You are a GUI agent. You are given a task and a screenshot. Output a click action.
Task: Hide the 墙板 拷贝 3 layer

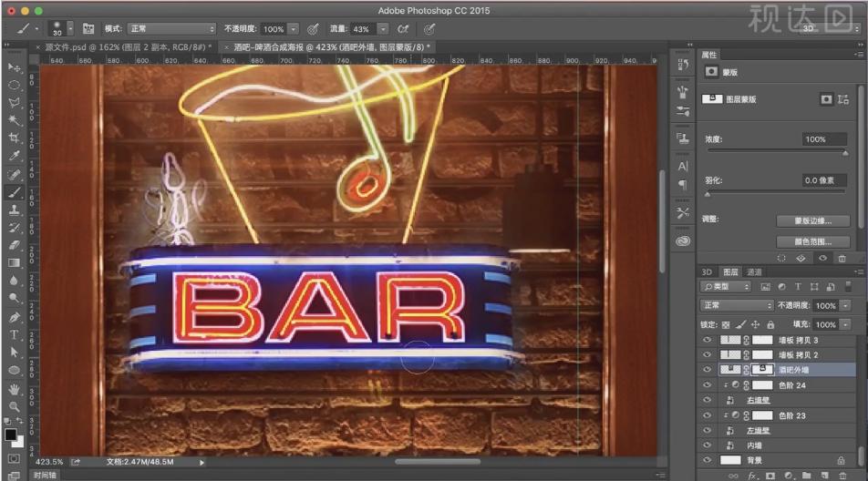(x=708, y=340)
